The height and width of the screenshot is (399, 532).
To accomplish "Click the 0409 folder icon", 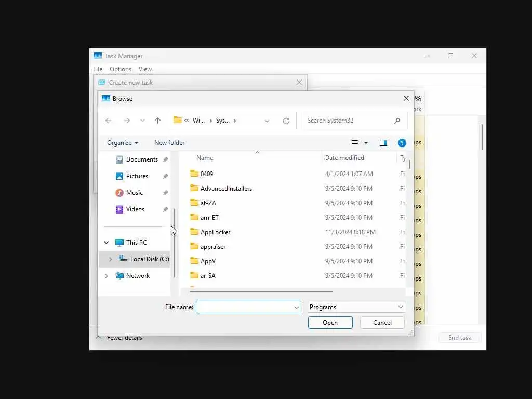I will point(194,174).
